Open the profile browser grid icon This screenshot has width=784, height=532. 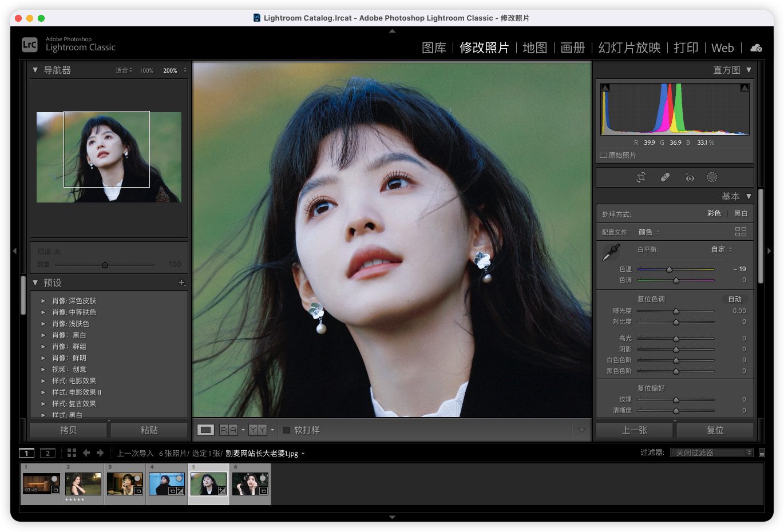point(741,232)
